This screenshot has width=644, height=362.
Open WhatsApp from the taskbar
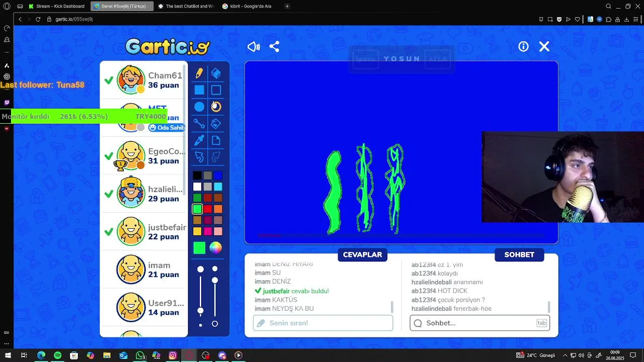click(x=140, y=355)
